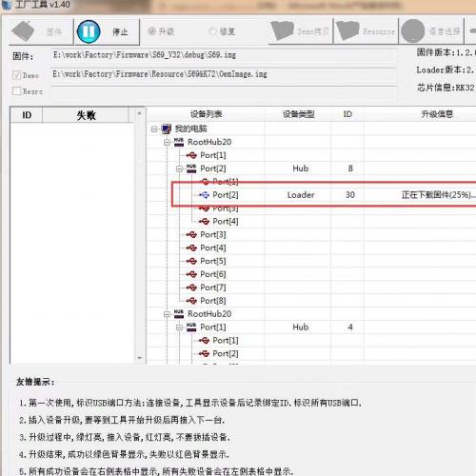Click the '正在下载固件(25%)' status cell

(x=438, y=195)
